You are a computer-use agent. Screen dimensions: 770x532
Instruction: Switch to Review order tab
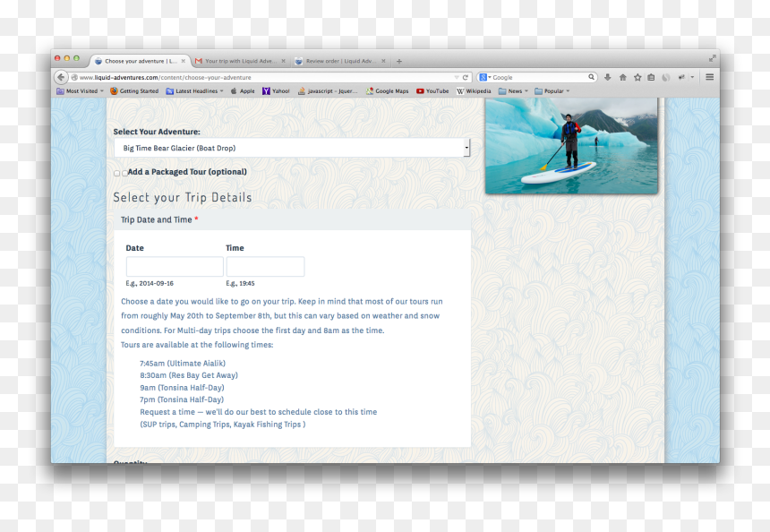[x=340, y=62]
